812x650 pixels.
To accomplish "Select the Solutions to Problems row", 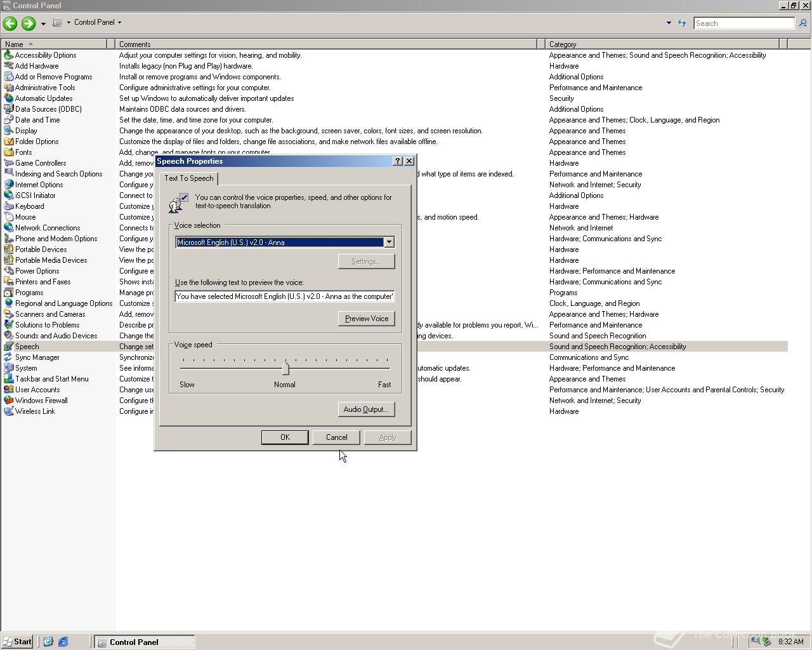I will pyautogui.click(x=394, y=325).
